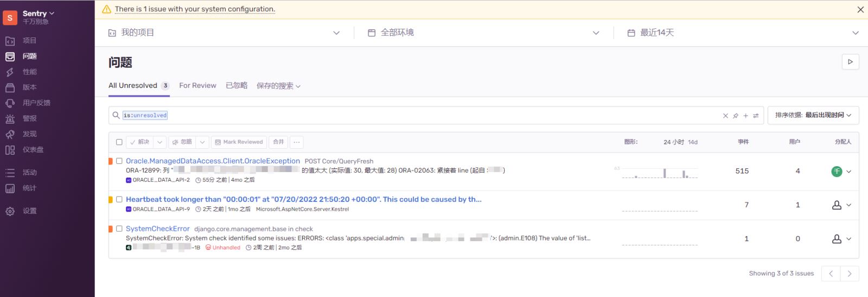Pin the current search with pin icon
868x297 pixels.
[736, 116]
